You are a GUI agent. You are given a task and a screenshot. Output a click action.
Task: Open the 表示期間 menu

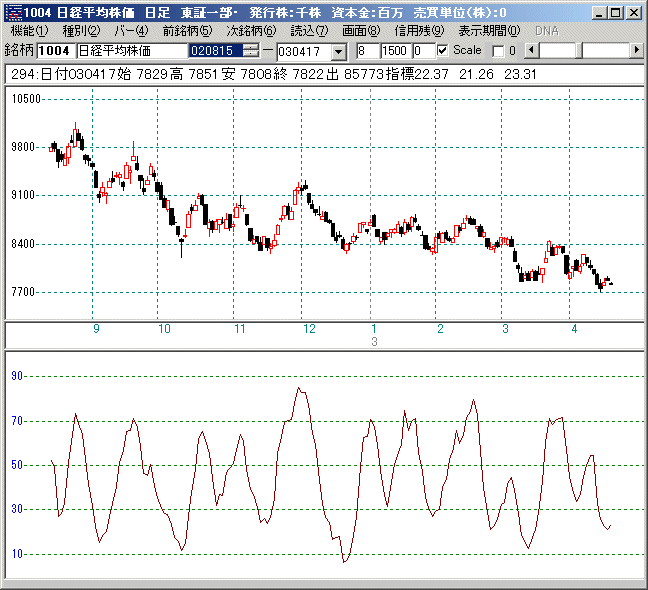pyautogui.click(x=489, y=31)
